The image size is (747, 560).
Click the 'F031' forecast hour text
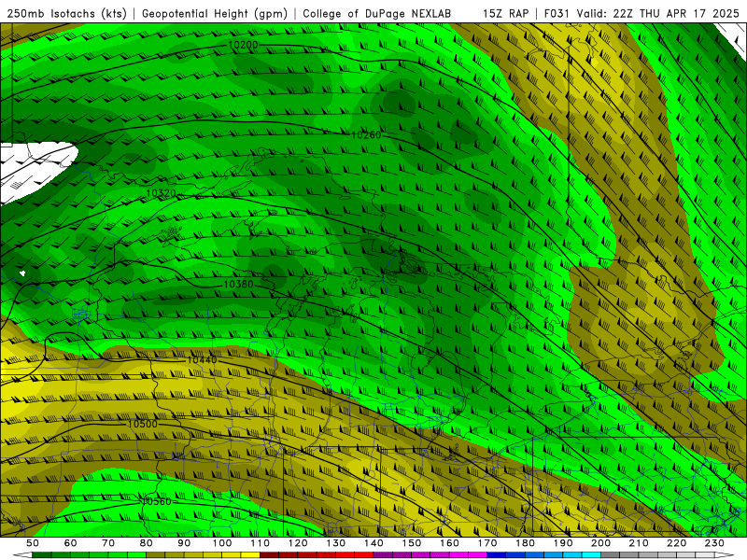click(x=557, y=14)
